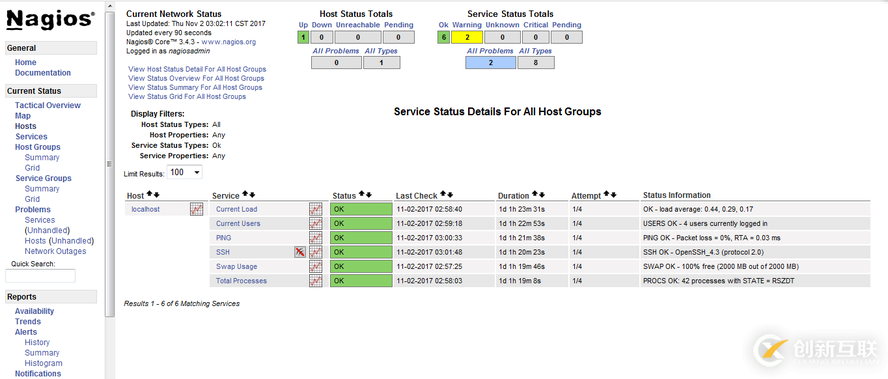Open the localhost host link

[x=146, y=209]
